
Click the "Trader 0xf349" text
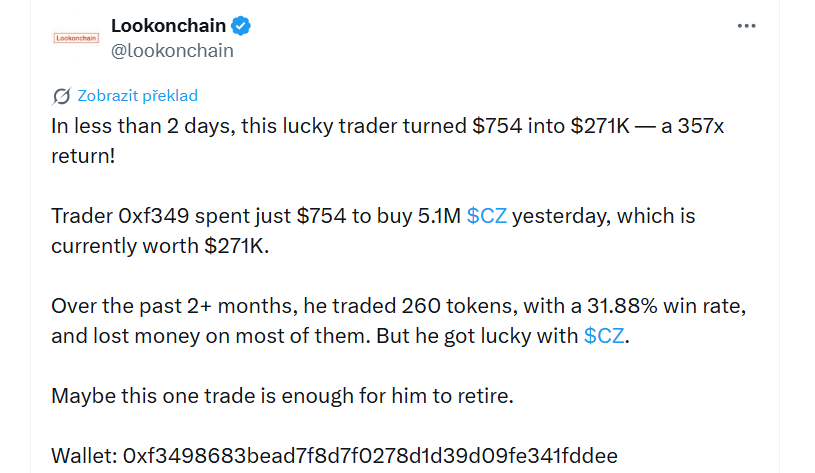click(x=120, y=216)
